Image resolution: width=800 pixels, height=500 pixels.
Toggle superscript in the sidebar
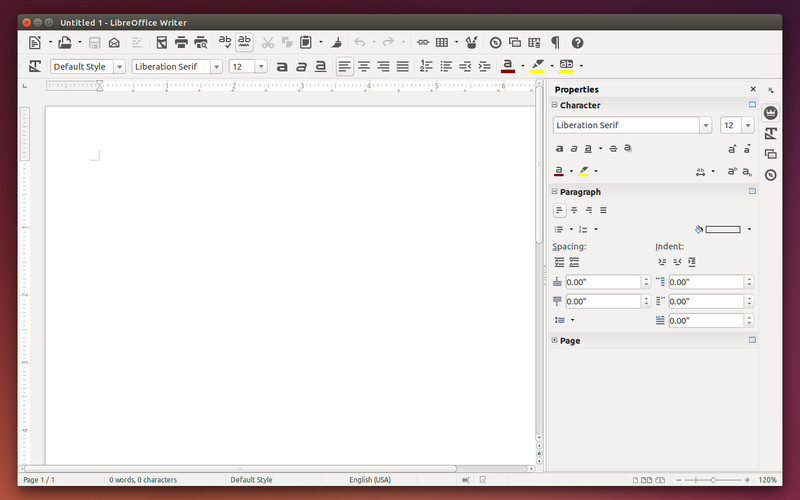click(x=732, y=171)
